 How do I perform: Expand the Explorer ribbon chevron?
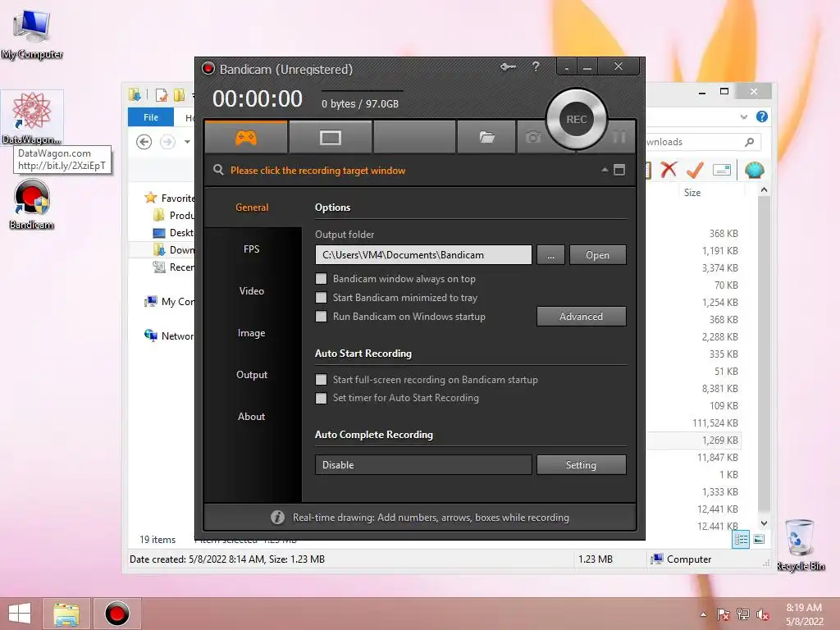743,116
